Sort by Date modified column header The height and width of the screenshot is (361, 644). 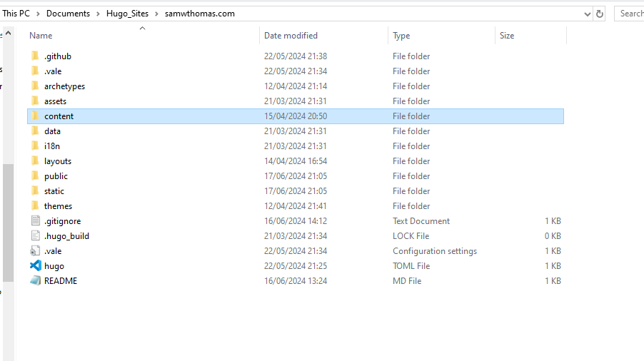click(x=291, y=36)
